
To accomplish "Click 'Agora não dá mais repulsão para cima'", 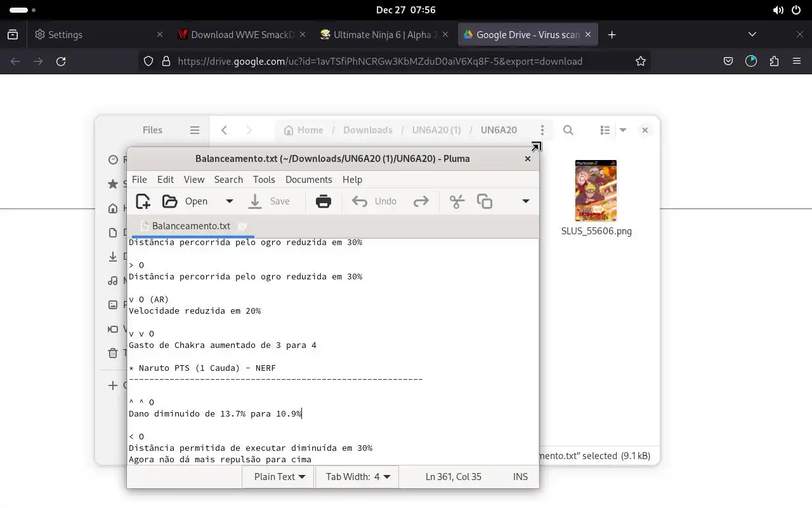I will pyautogui.click(x=220, y=460).
